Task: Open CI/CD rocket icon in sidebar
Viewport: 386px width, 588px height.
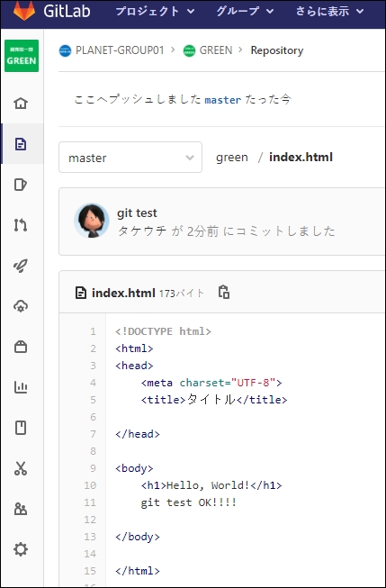Action: [21, 266]
